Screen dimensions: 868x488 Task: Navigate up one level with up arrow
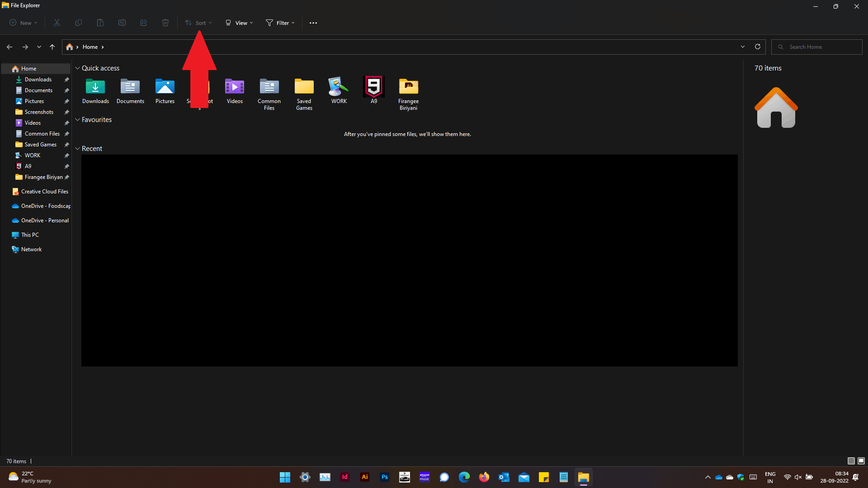52,47
